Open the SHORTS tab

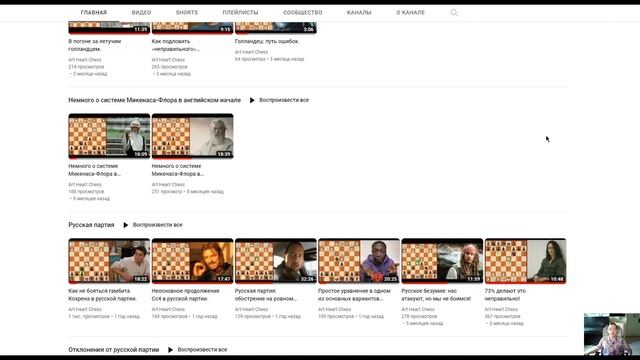tap(187, 13)
